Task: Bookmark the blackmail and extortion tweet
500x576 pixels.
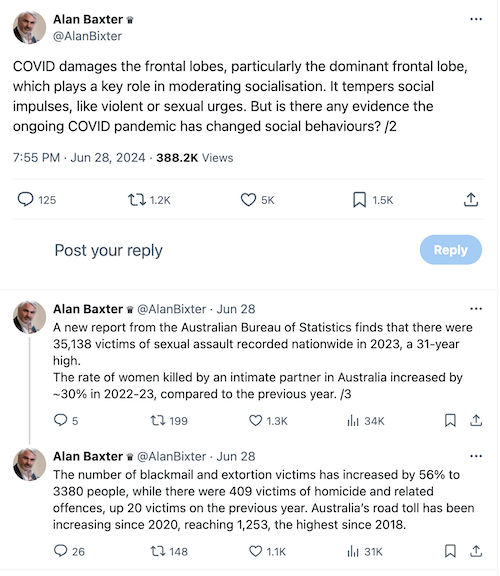Action: pos(450,551)
